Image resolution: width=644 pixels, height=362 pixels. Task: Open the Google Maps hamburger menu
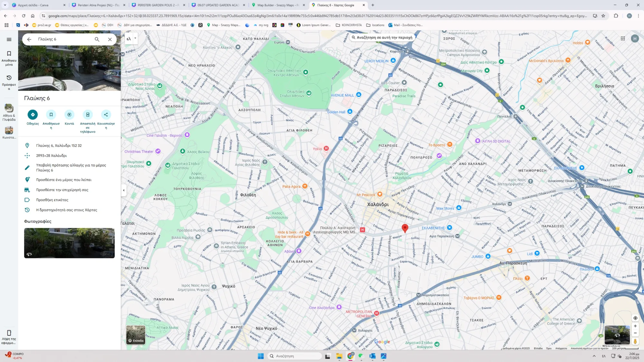[9, 39]
